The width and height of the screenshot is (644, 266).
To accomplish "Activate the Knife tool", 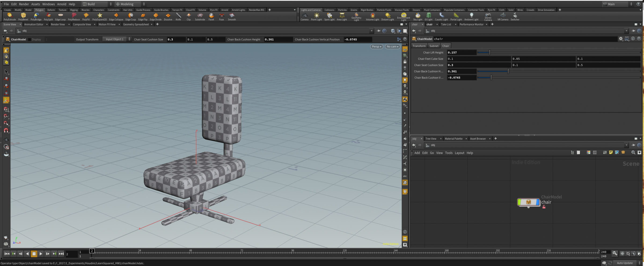I will [178, 17].
